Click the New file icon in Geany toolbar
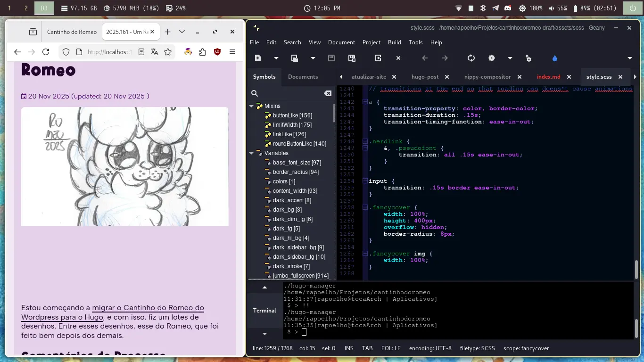This screenshot has height=362, width=644. [x=258, y=58]
